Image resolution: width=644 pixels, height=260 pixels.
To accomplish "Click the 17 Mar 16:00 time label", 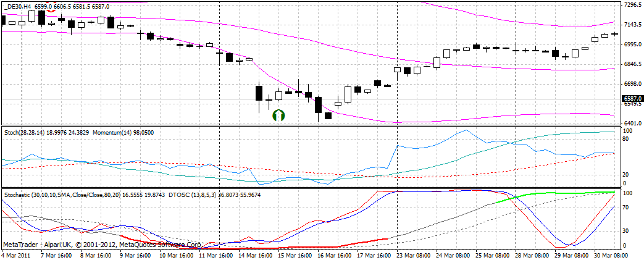I will 375,255.
